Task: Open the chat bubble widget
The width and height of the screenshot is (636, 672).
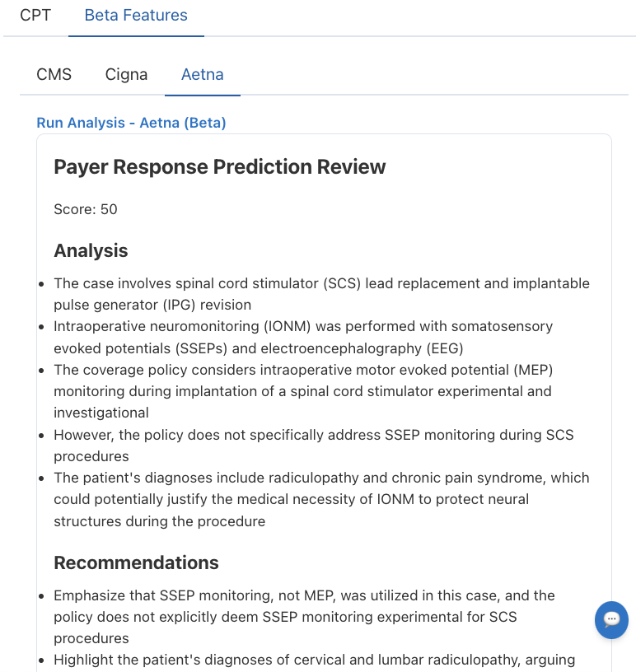Action: coord(611,620)
